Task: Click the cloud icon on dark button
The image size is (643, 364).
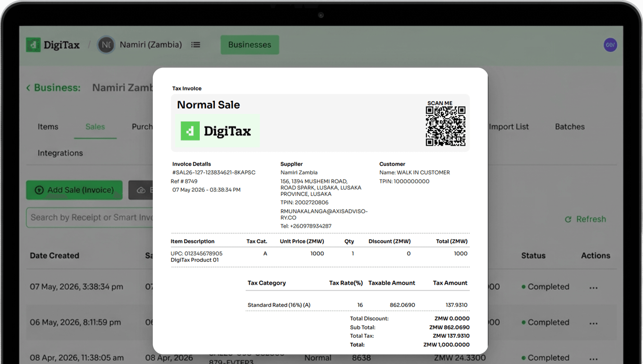Action: click(141, 190)
